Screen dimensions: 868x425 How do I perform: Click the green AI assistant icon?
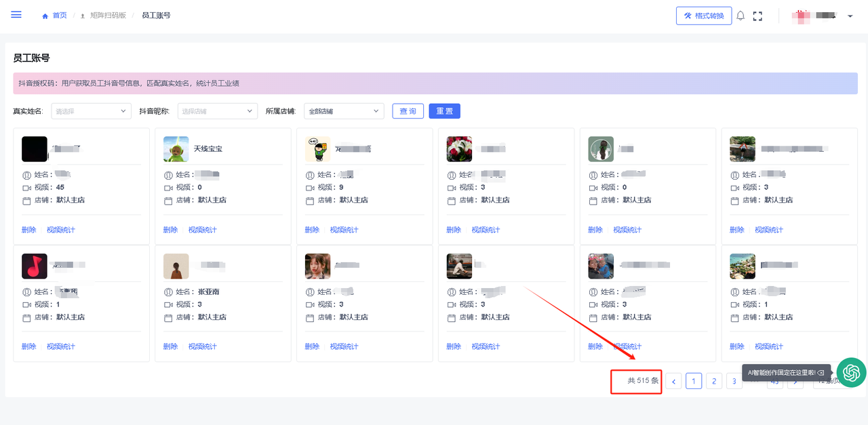pyautogui.click(x=851, y=372)
